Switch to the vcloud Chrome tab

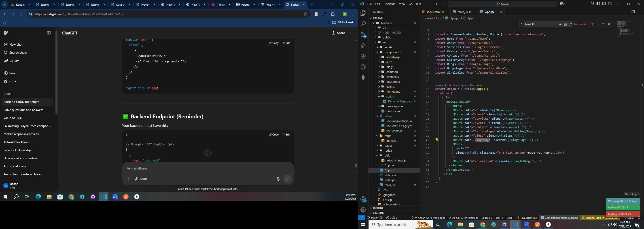(x=246, y=5)
